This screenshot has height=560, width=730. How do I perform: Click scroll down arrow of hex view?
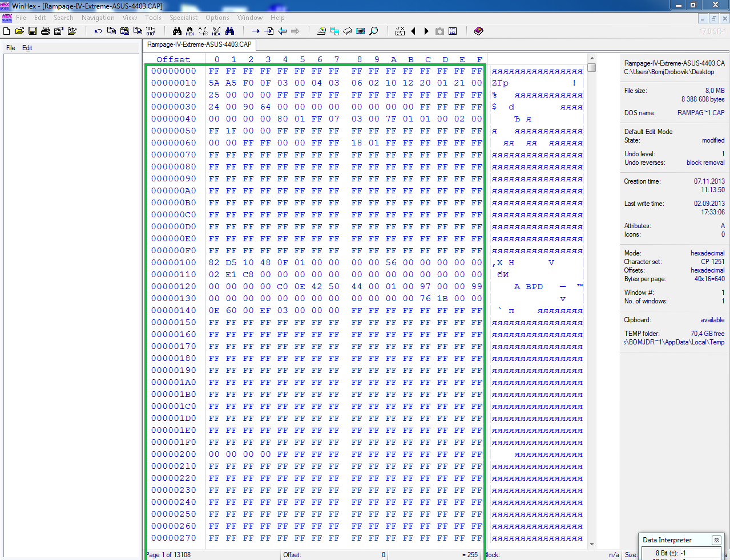(x=592, y=545)
